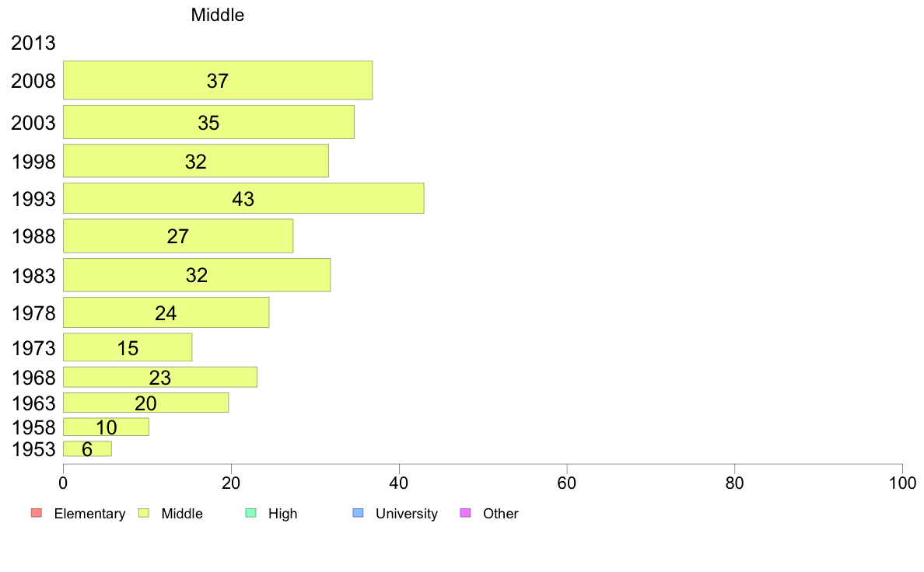Select the 1978 bar showing 24
The image size is (924, 572).
166,312
